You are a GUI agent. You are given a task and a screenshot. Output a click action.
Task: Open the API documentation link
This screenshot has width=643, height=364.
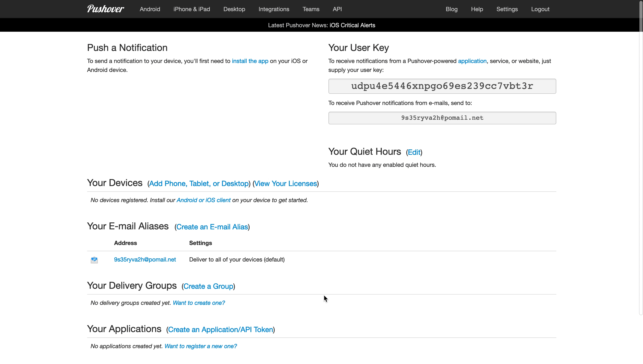coord(337,9)
